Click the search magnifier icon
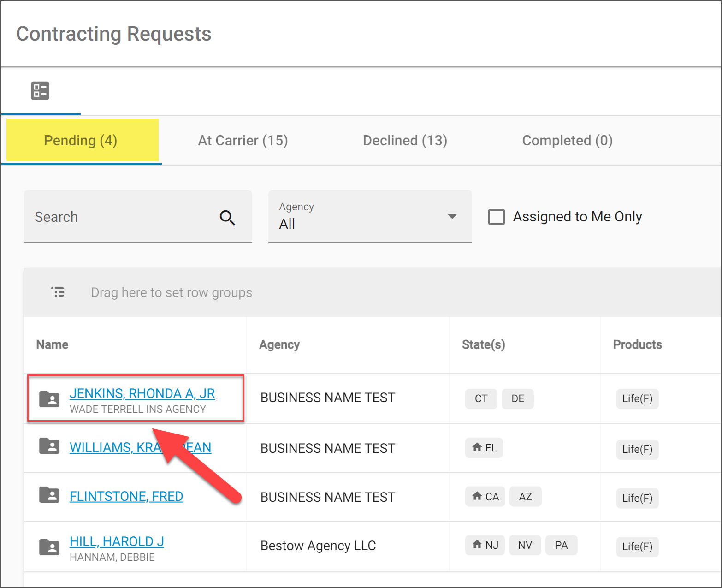 (x=227, y=217)
